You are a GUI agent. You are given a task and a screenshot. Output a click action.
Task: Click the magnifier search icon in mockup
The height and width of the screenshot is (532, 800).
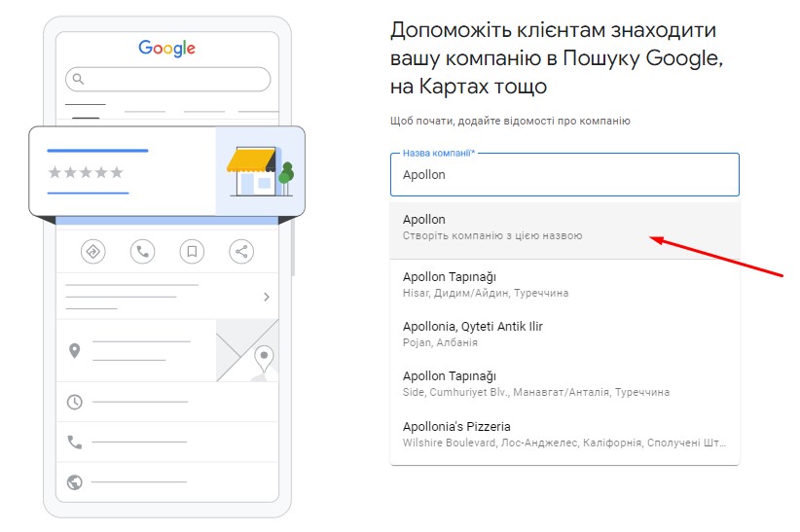78,79
